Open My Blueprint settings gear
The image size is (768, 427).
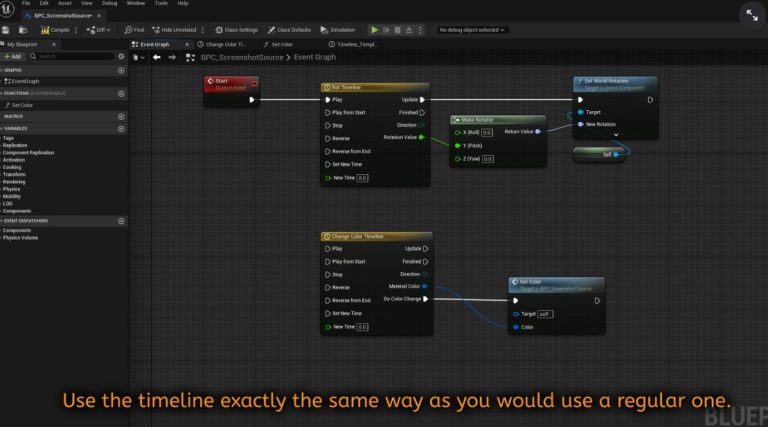click(x=121, y=57)
